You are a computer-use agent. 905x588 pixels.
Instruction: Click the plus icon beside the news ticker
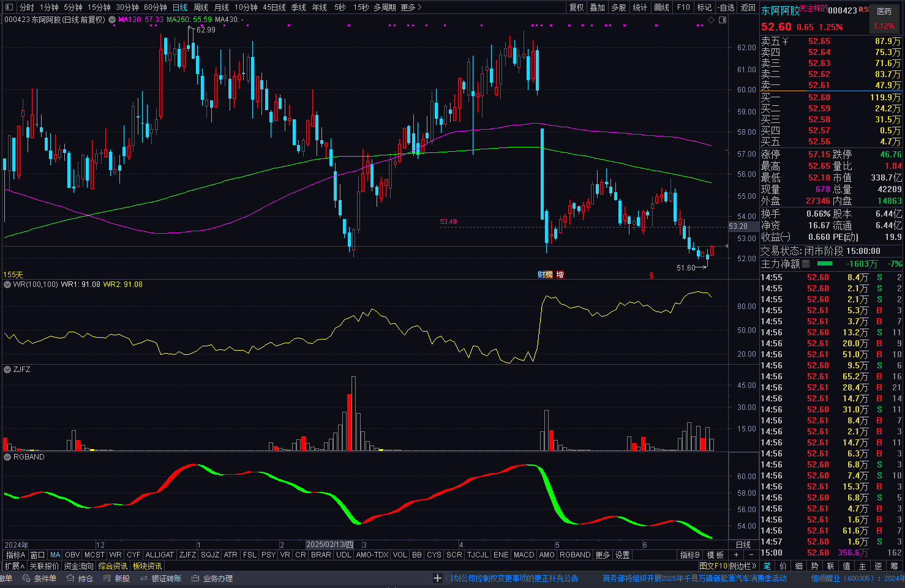point(438,578)
